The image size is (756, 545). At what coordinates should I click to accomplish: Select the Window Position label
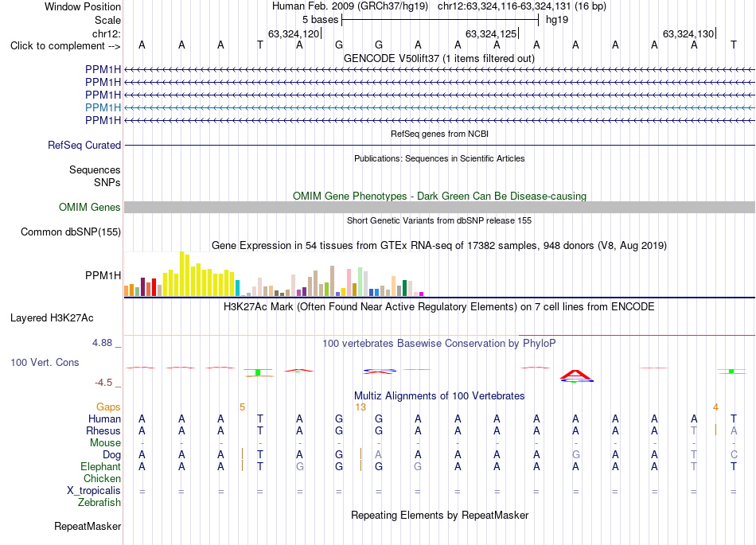pyautogui.click(x=83, y=6)
